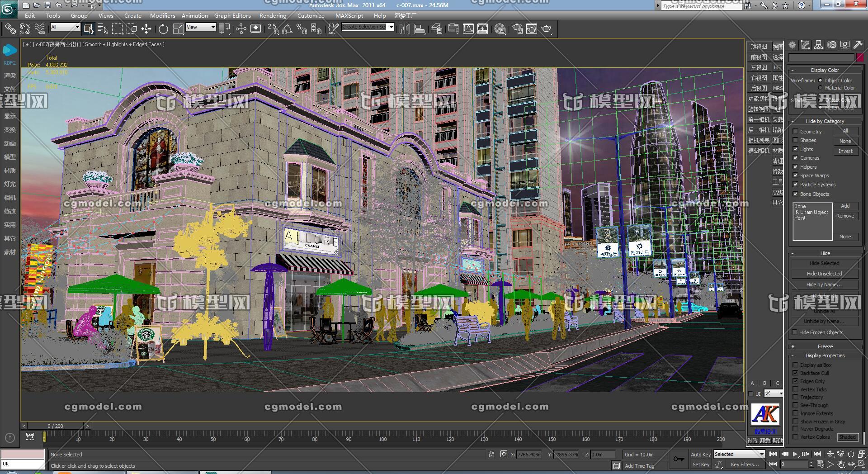This screenshot has width=868, height=474.
Task: Collapse the Hide by Category rollout
Action: pos(825,121)
